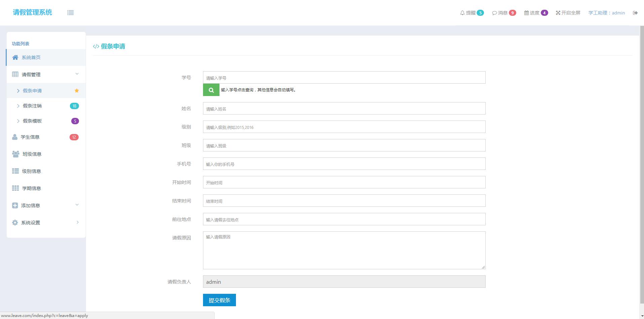Click the arrow before 假条申请

click(x=18, y=91)
